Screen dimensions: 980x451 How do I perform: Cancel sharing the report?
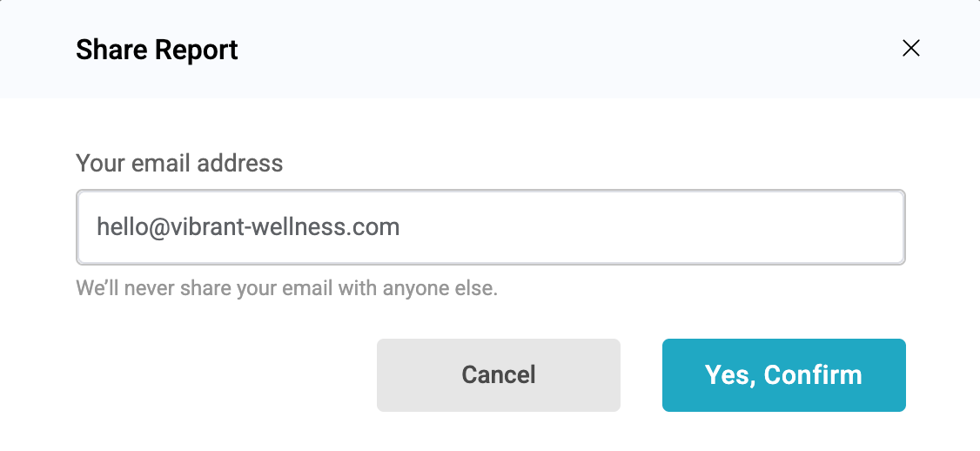click(x=498, y=375)
